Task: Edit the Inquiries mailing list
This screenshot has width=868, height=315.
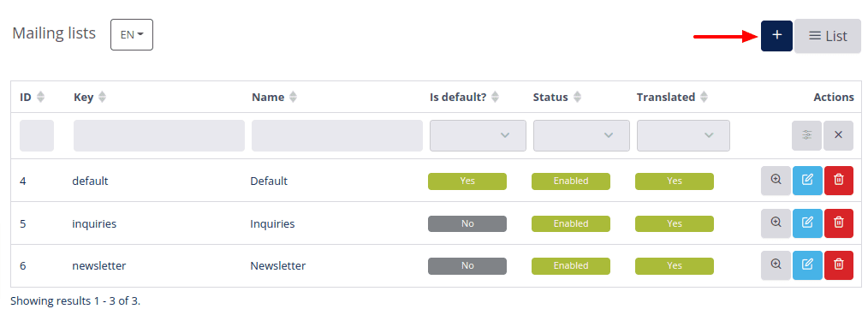Action: 808,223
